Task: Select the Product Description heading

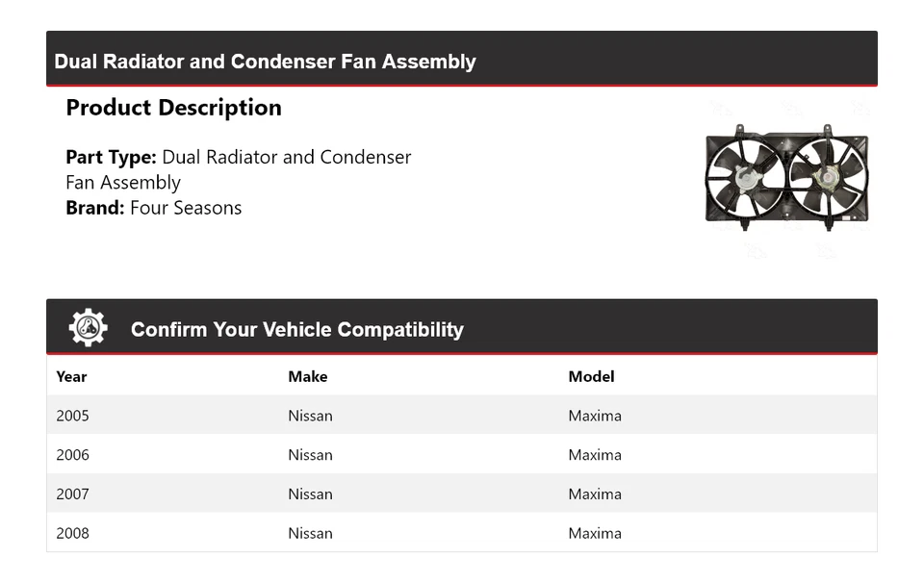Action: tap(173, 108)
